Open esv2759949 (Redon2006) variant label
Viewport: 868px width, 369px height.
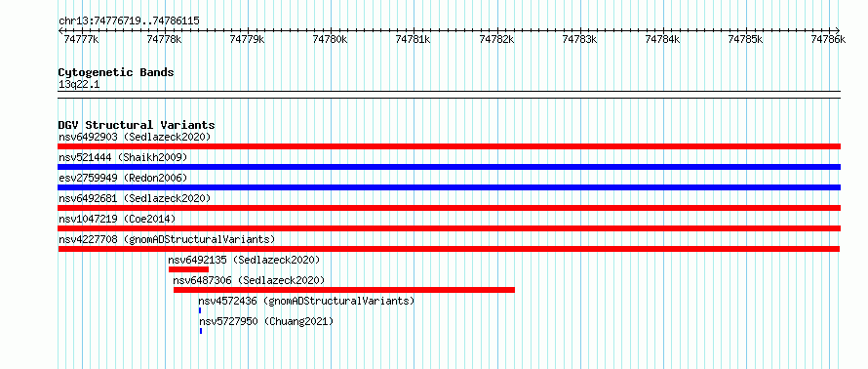coord(123,178)
